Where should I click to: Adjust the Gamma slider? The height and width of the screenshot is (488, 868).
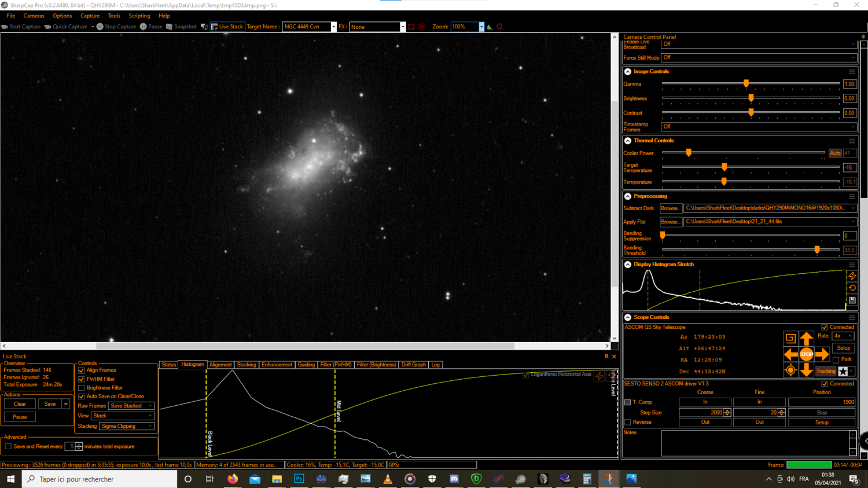[746, 83]
